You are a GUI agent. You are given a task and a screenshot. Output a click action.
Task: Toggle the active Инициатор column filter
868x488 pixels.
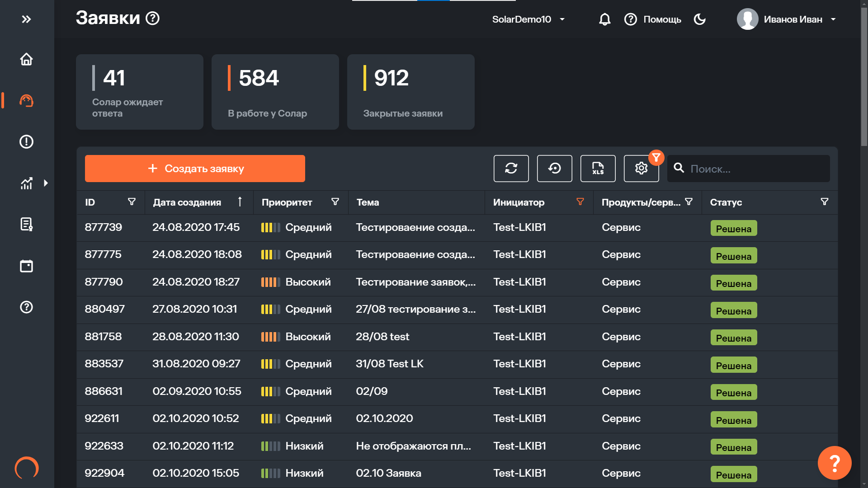tap(580, 202)
